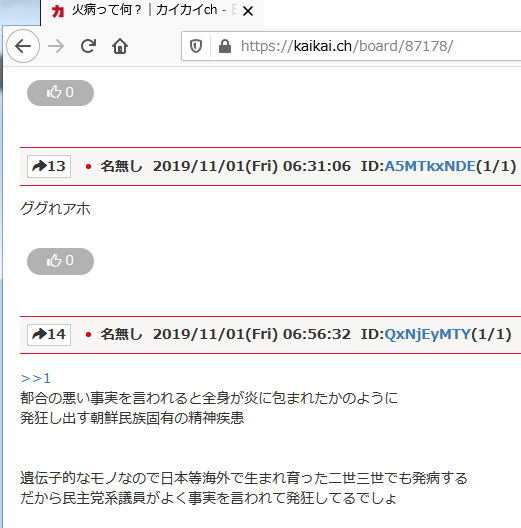
Task: Select the text ググれアホ
Action: pos(55,208)
